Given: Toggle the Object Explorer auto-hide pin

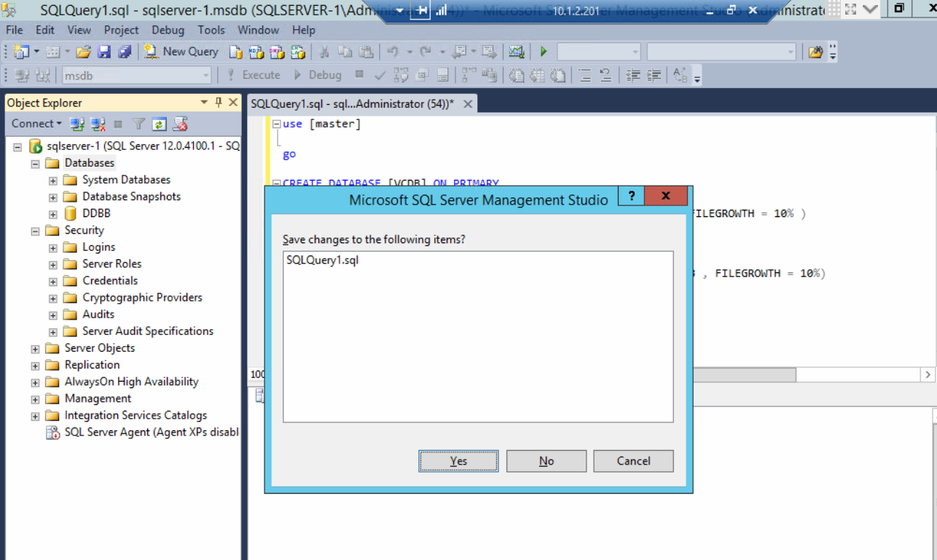Looking at the screenshot, I should pos(218,103).
